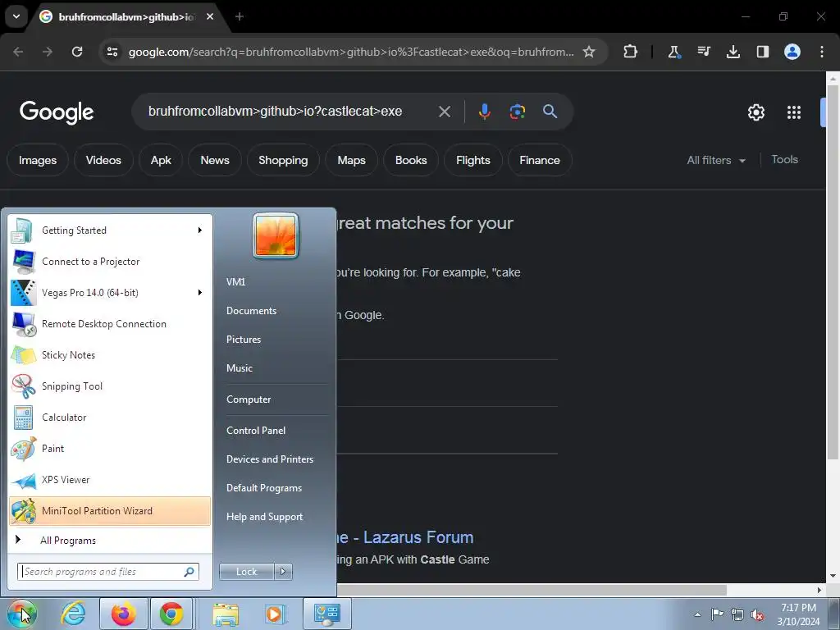Open Internet Explorer from the taskbar
The height and width of the screenshot is (630, 840).
tap(73, 614)
